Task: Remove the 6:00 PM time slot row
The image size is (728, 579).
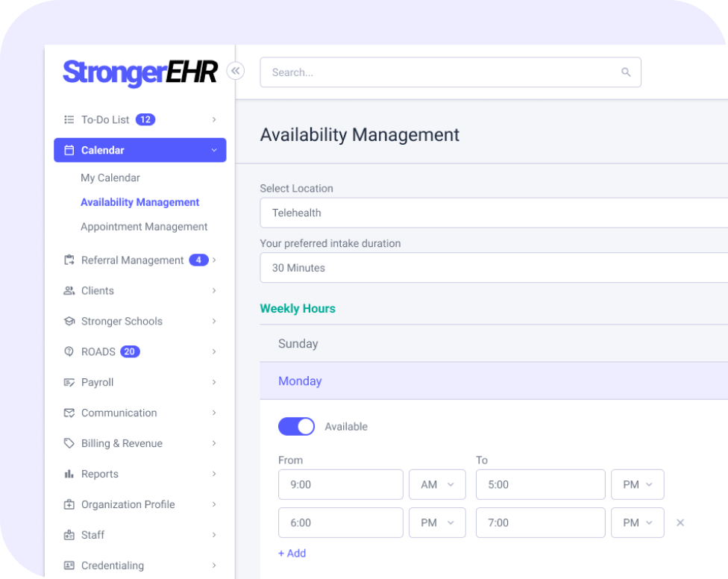Action: coord(680,523)
